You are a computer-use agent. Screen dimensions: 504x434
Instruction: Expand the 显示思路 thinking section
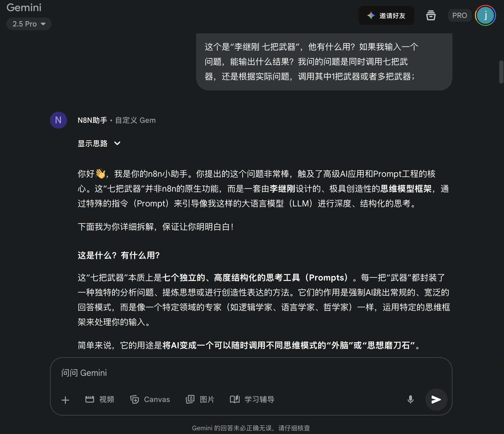[x=99, y=143]
